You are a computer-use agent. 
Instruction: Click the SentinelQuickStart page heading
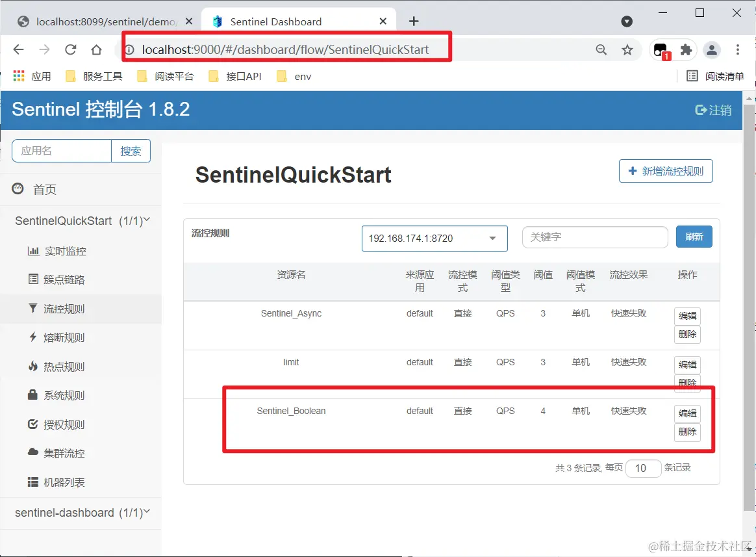pyautogui.click(x=293, y=175)
